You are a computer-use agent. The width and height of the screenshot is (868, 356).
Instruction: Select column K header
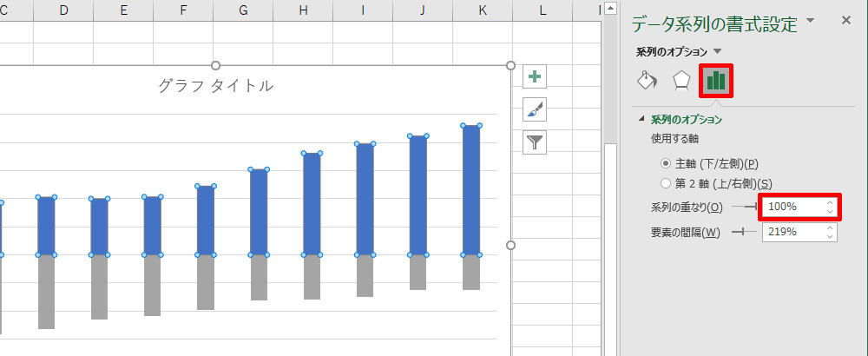(x=482, y=10)
